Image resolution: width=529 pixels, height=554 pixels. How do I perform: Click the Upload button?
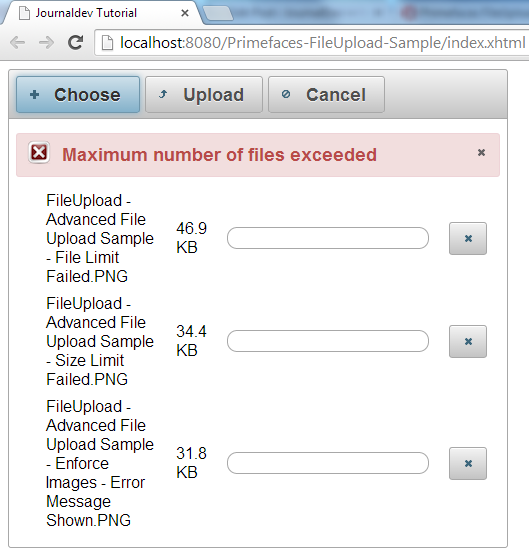click(204, 94)
